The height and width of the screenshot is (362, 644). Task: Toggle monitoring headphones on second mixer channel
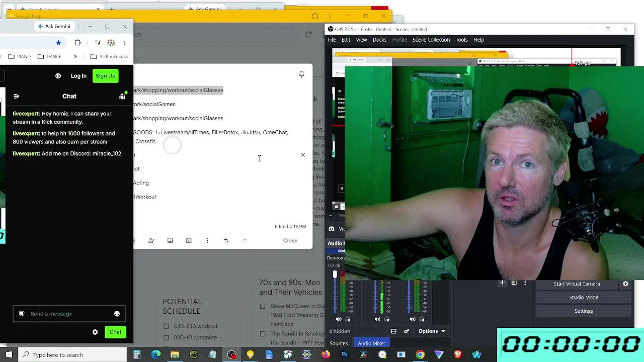(387, 319)
